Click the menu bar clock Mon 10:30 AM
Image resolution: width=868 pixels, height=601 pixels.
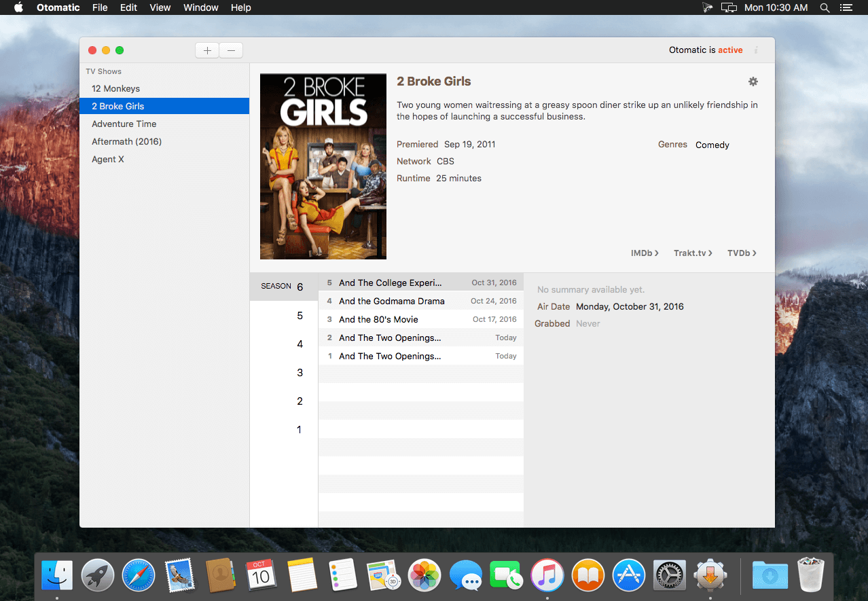tap(776, 7)
